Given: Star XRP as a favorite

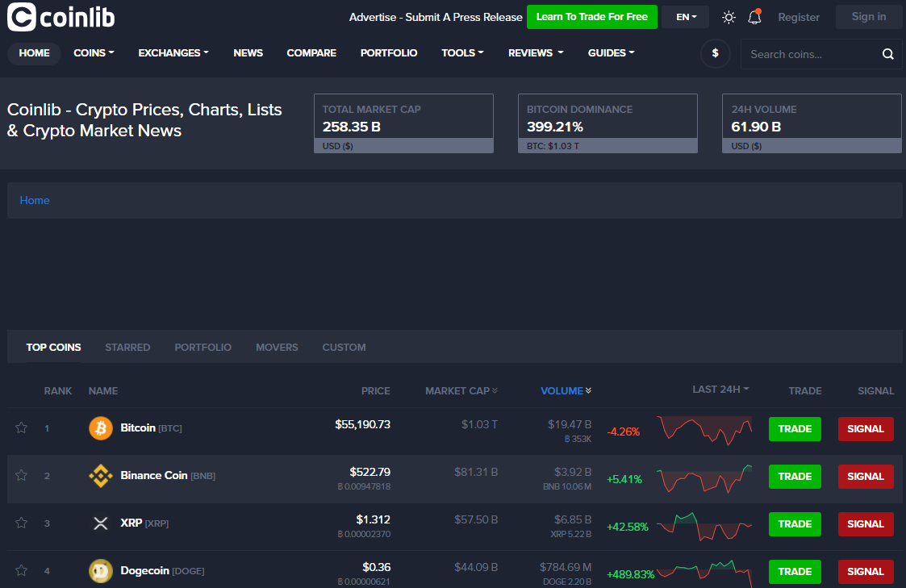Looking at the screenshot, I should pos(21,523).
